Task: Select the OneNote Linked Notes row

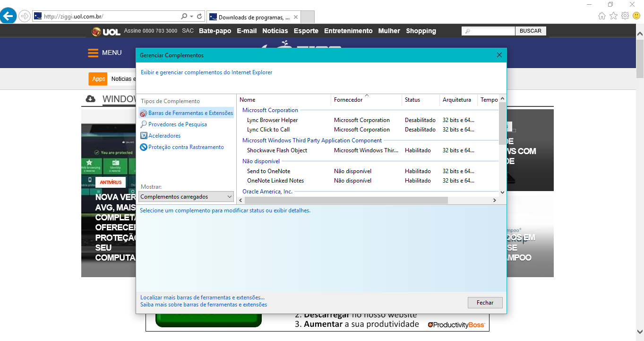Action: (x=368, y=181)
